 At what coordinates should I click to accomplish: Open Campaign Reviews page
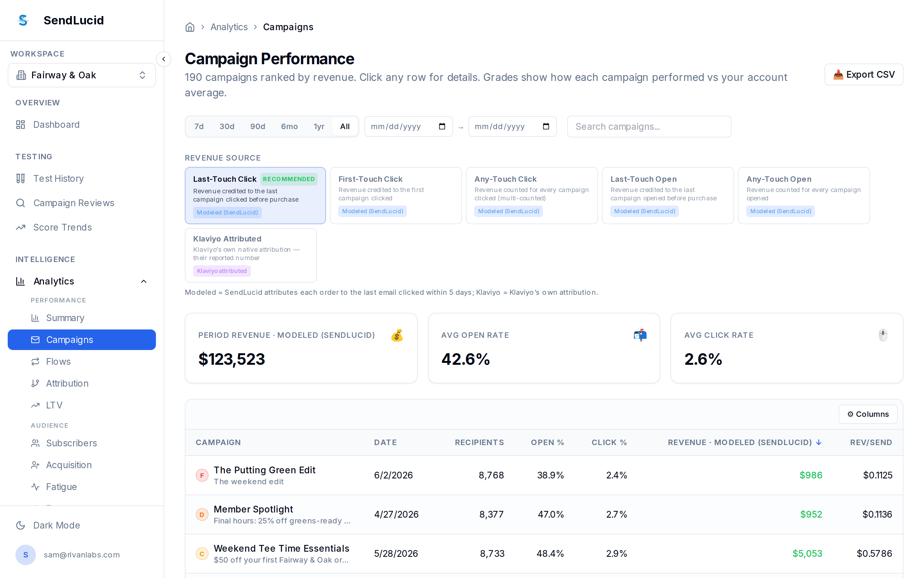click(x=82, y=203)
